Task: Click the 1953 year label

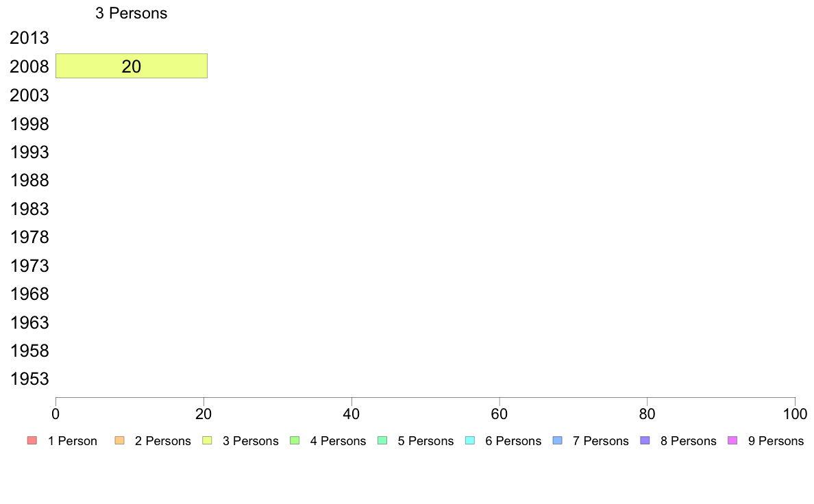Action: point(29,379)
